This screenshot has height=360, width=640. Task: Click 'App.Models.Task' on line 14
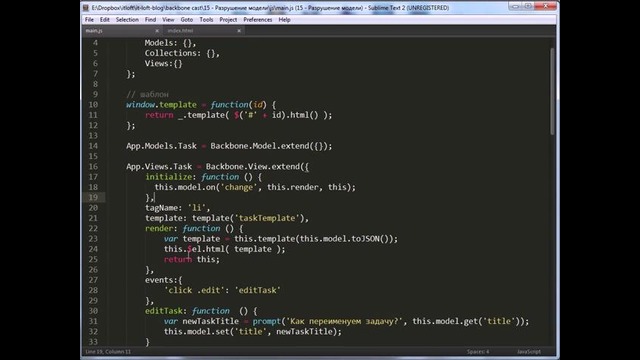[161, 146]
